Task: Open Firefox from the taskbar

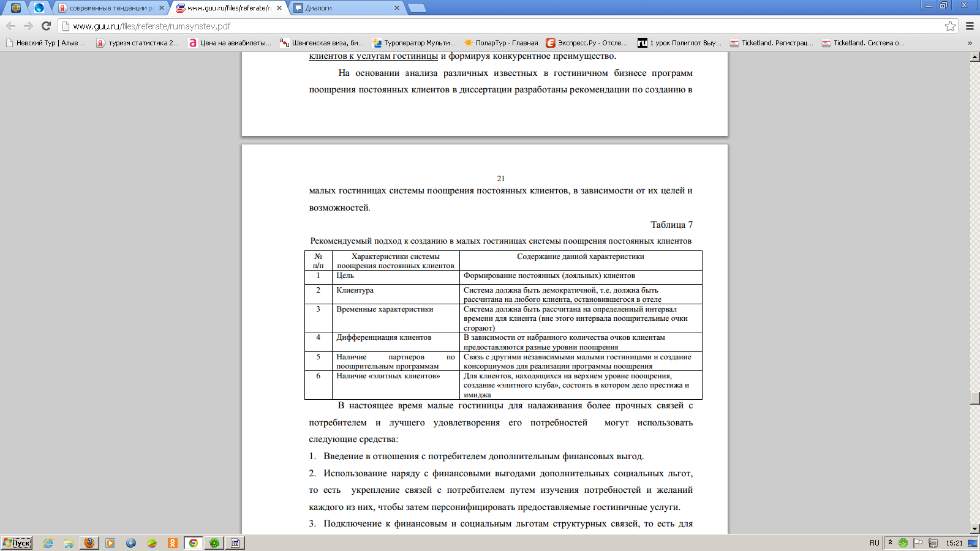Action: pos(89,543)
